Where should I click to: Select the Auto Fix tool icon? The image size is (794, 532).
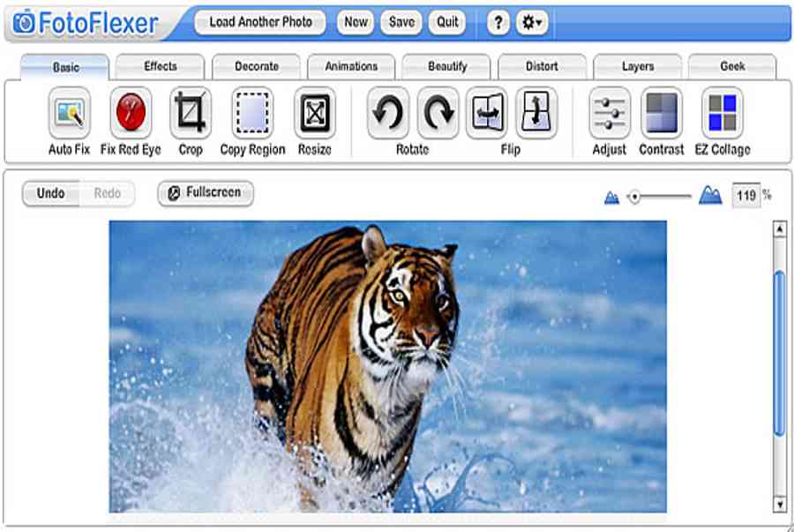coord(70,112)
